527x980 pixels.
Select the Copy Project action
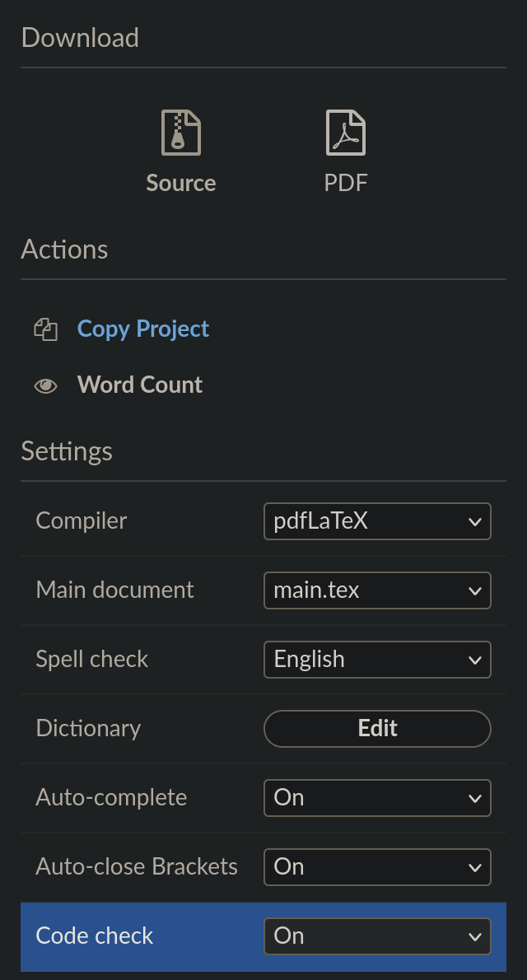pyautogui.click(x=143, y=329)
